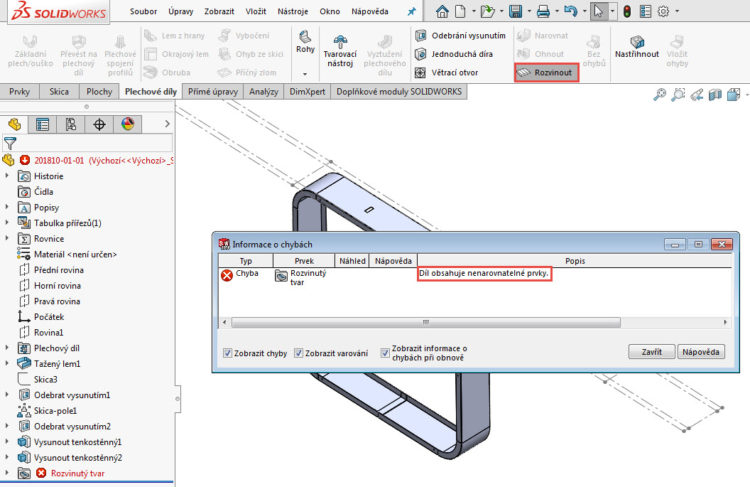Switch to the Plochy tab
This screenshot has width=750, height=487.
point(99,91)
